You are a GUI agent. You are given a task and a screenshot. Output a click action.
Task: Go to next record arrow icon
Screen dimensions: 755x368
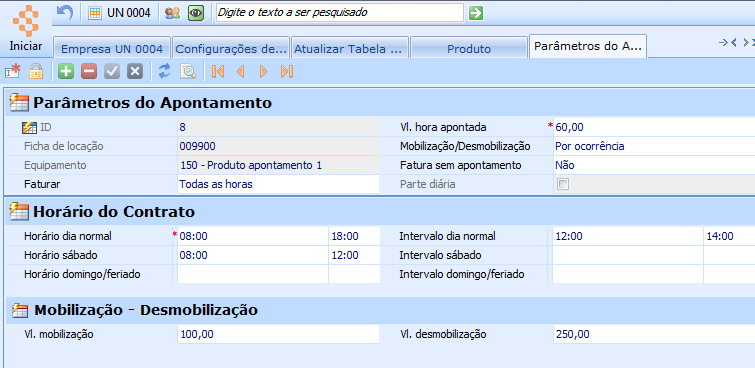263,72
